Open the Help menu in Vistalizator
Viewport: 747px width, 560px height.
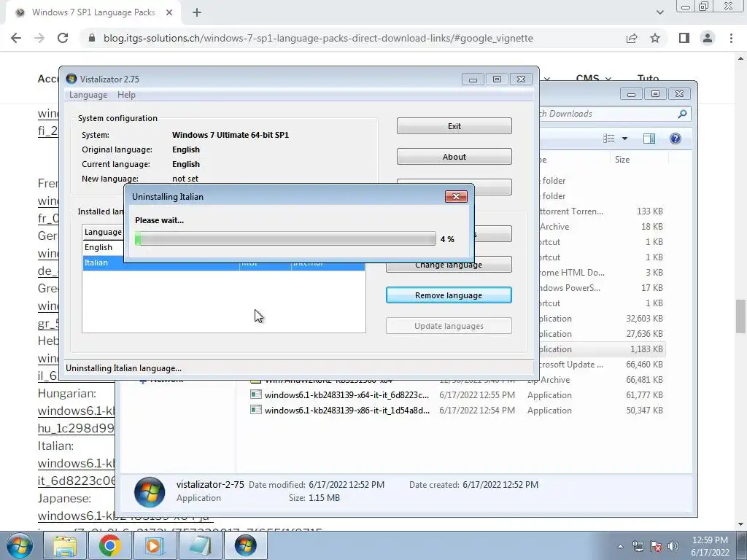click(x=126, y=95)
